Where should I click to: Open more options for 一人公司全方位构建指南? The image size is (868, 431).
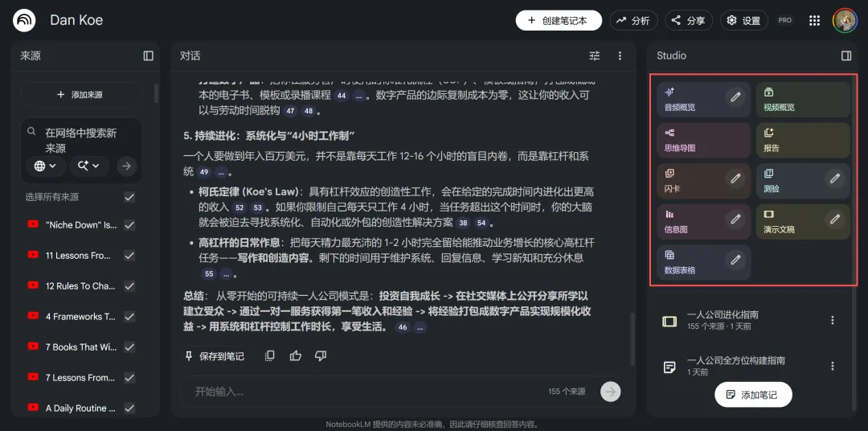pyautogui.click(x=832, y=366)
